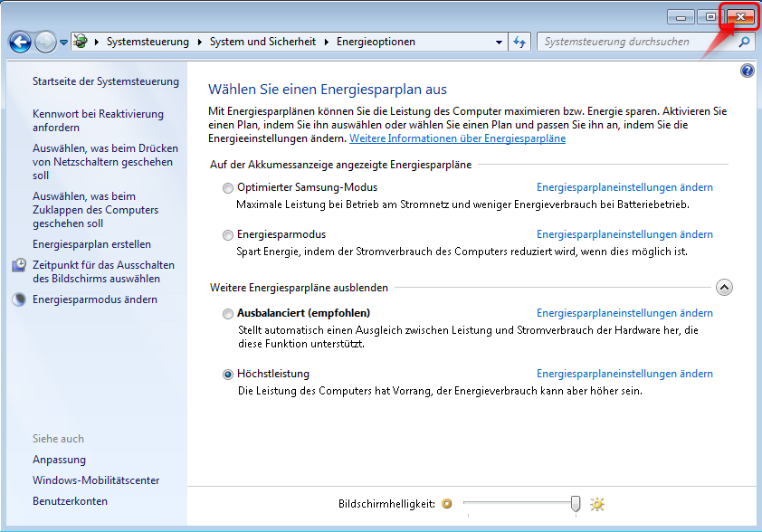Click the refresh icon in the address bar

tap(519, 42)
